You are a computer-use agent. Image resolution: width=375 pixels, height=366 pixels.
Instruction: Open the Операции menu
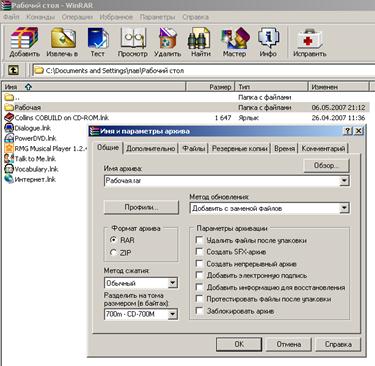point(77,17)
